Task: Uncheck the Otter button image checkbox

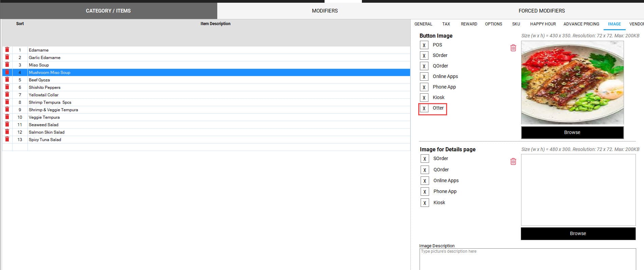Action: click(424, 108)
